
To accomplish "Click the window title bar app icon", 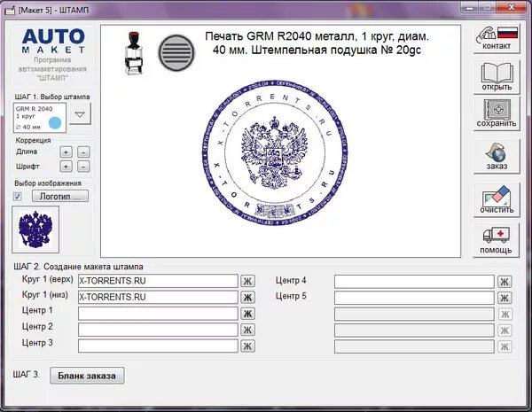I will tap(10, 10).
